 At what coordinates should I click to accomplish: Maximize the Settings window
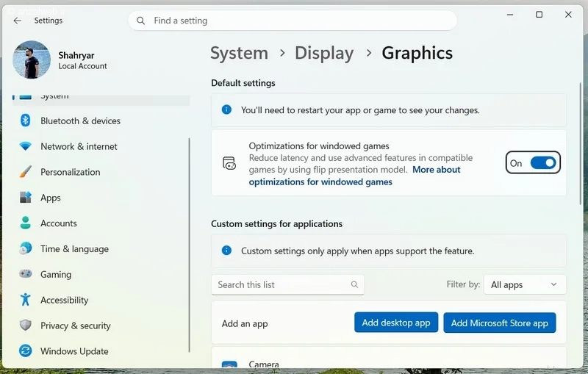(539, 15)
